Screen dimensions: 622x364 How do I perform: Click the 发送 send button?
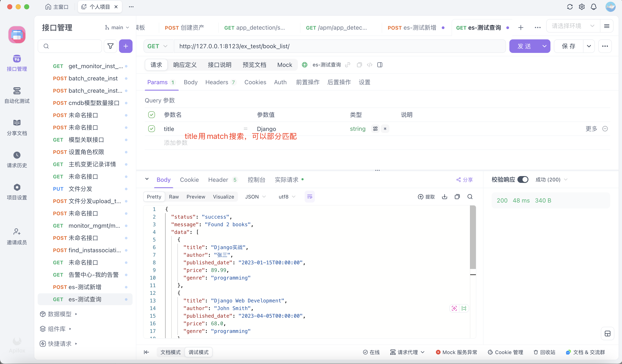tap(524, 46)
